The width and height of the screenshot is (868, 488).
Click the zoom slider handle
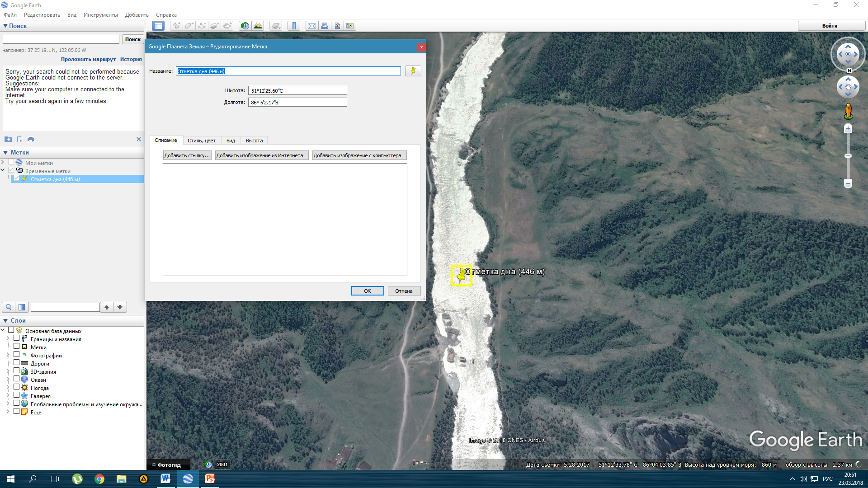(848, 156)
